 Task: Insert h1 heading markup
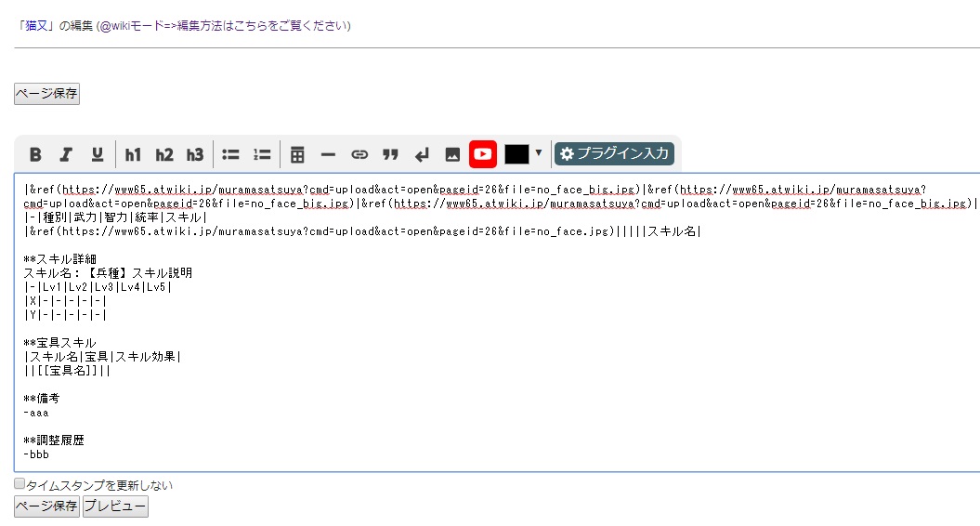[133, 154]
